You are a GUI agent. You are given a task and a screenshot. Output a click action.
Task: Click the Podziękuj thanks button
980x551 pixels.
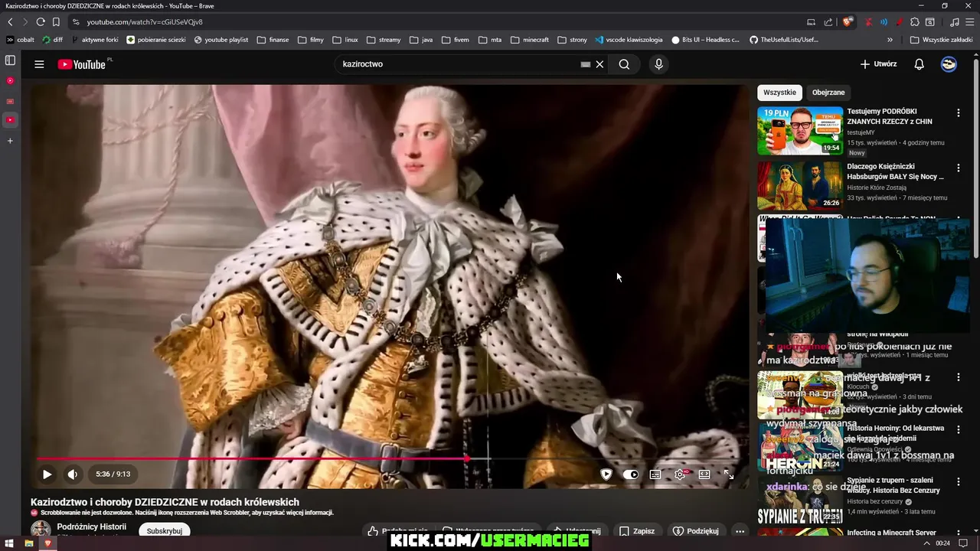click(x=696, y=530)
